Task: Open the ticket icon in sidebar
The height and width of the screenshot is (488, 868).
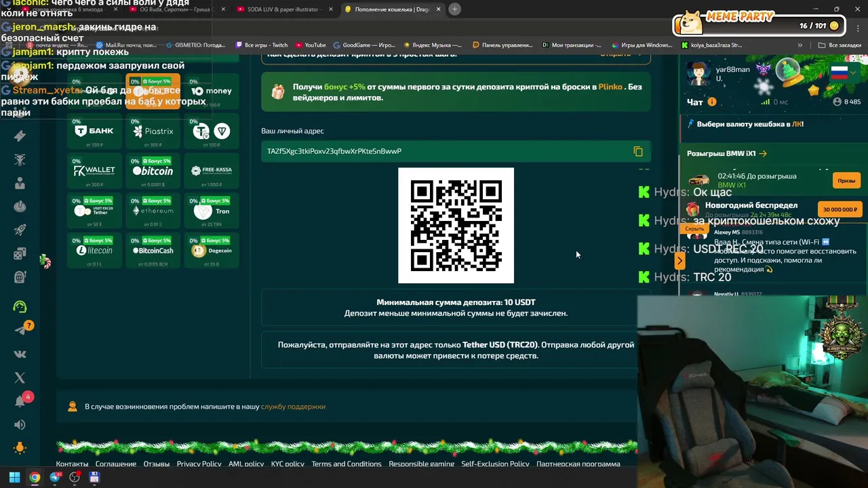Action: (20, 136)
